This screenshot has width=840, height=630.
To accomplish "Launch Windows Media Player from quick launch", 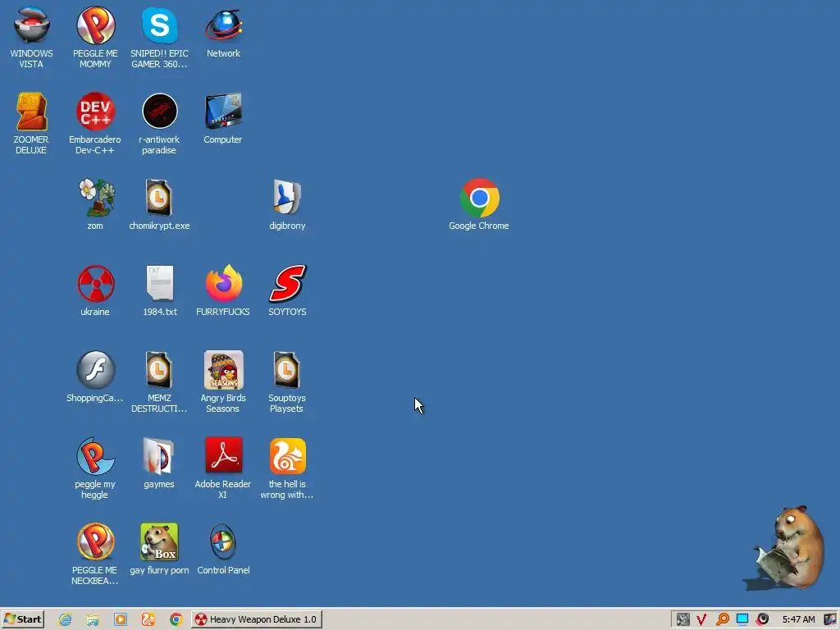I will coord(121,620).
